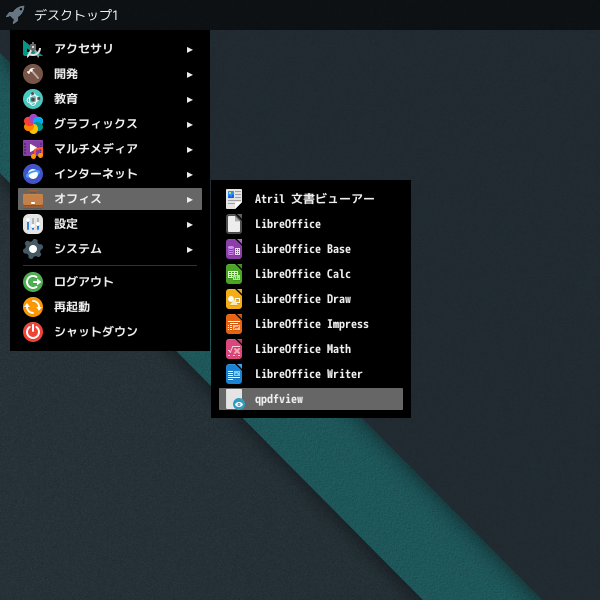This screenshot has width=600, height=600.
Task: Click the green ログアウト icon
Action: coord(33,282)
